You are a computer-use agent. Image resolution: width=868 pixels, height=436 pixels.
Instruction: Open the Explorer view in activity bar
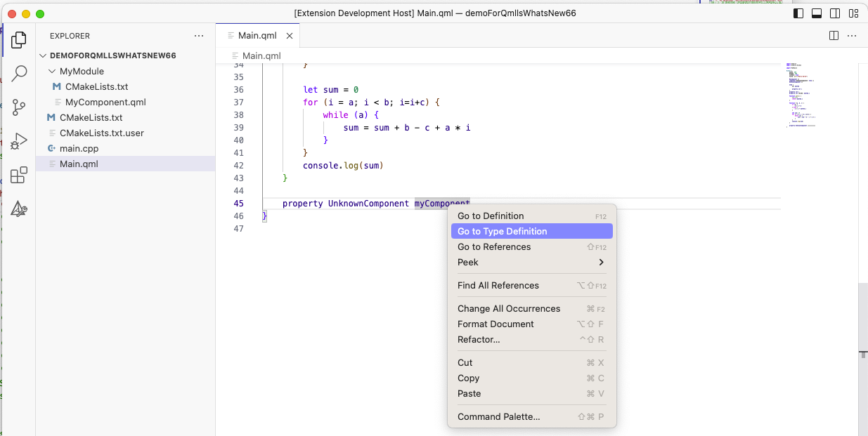pyautogui.click(x=19, y=40)
